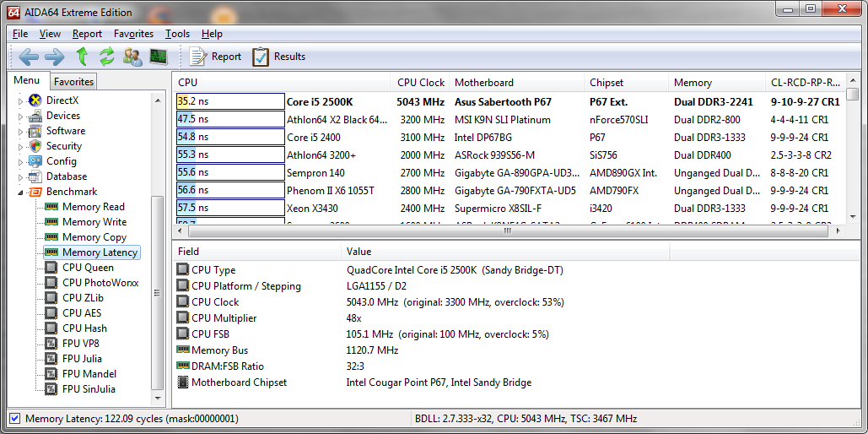868x434 pixels.
Task: Sort by the CPU Clock column header
Action: (x=420, y=83)
